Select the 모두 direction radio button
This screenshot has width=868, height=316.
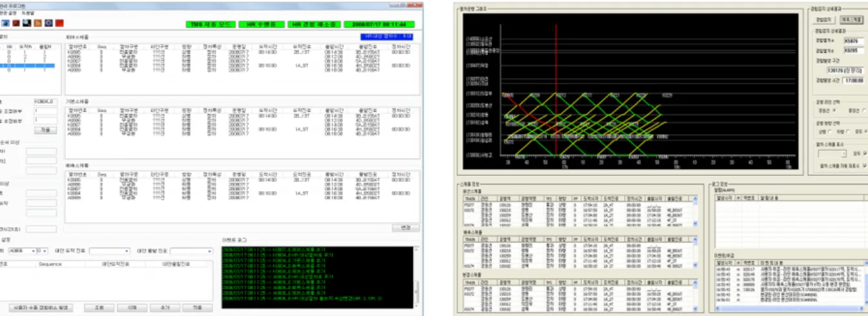pos(865,131)
